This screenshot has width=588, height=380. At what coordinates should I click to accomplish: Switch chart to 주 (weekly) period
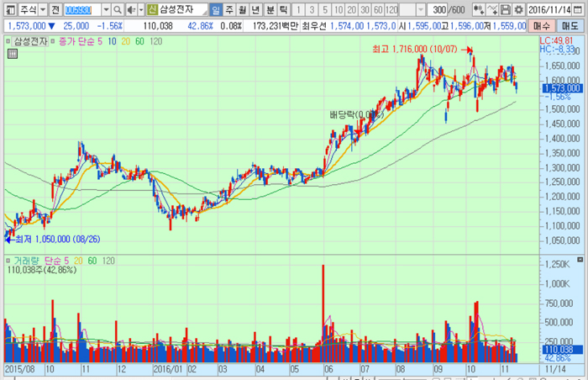(x=229, y=10)
